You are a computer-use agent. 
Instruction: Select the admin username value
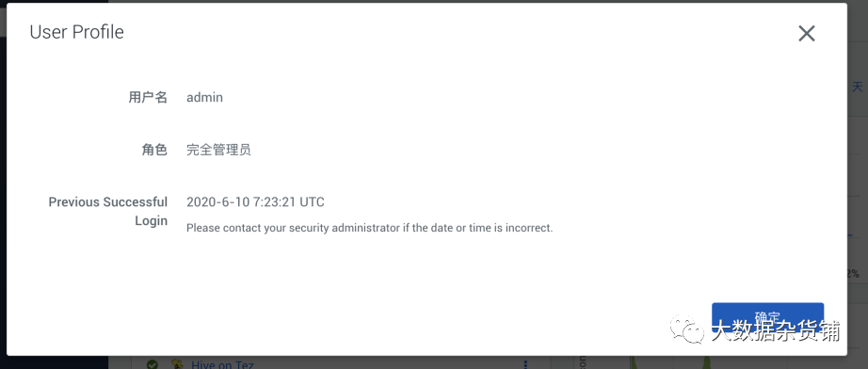(x=205, y=97)
